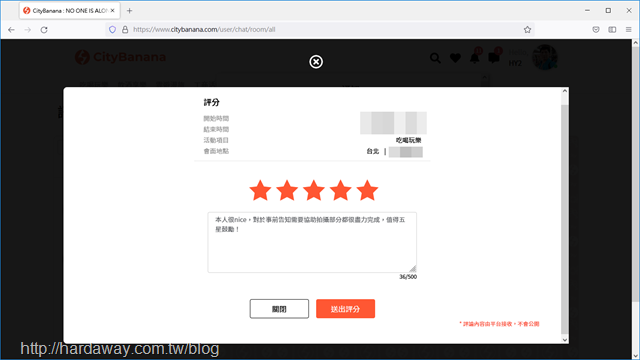This screenshot has height=360, width=640.
Task: Select the CityBanana browser tab
Action: 69,11
